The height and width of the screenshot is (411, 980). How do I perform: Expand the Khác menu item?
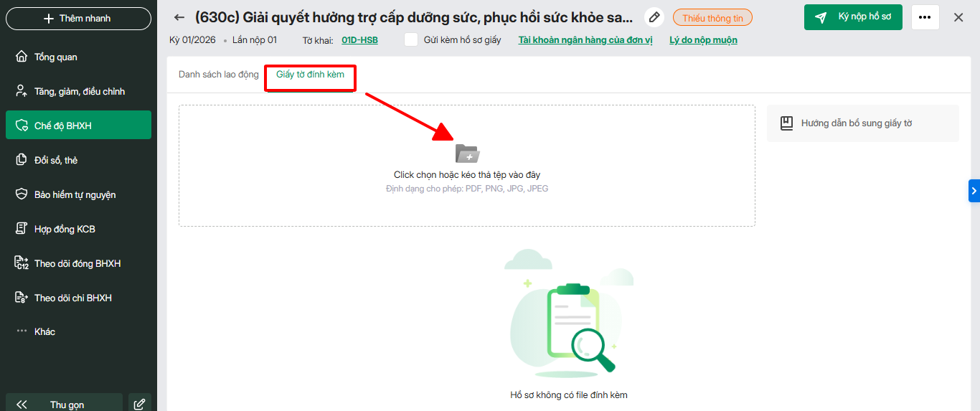(44, 331)
